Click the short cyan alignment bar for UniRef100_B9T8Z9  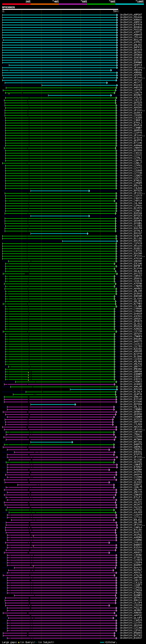60,191
